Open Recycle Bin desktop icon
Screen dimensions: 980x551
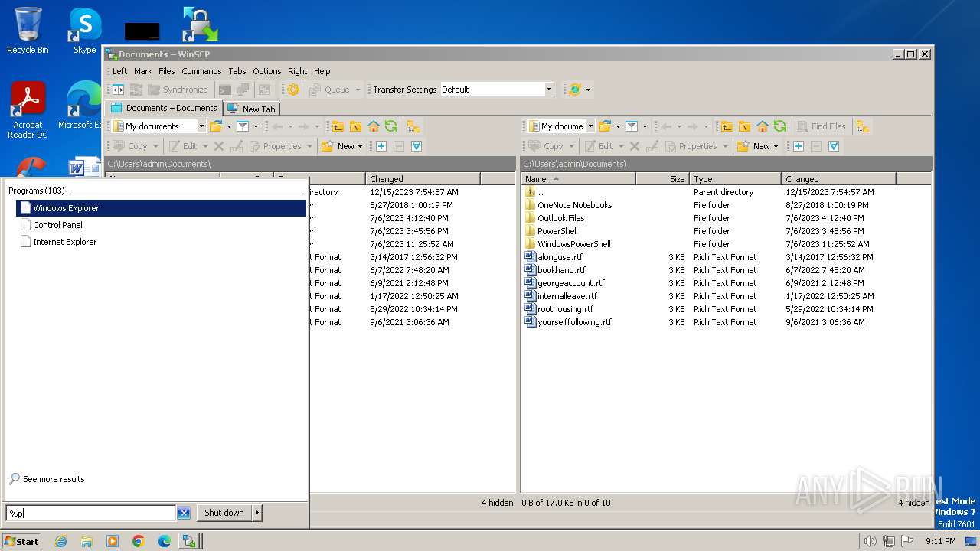28,31
